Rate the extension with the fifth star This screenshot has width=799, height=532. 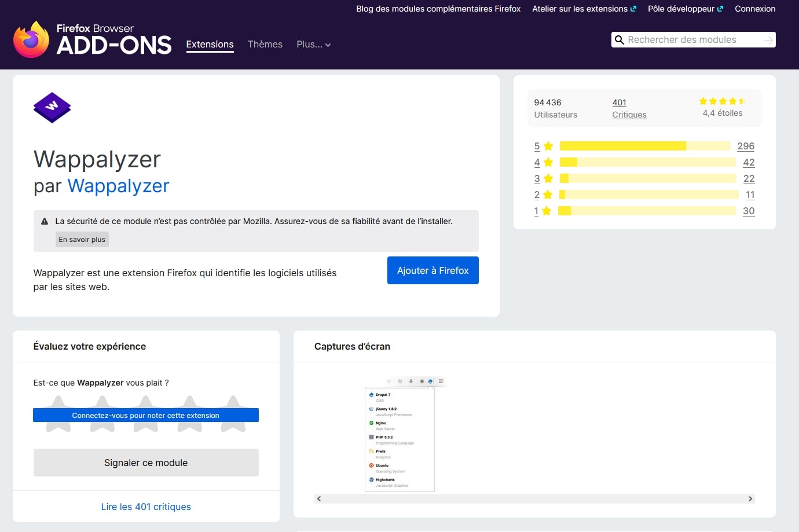click(233, 414)
